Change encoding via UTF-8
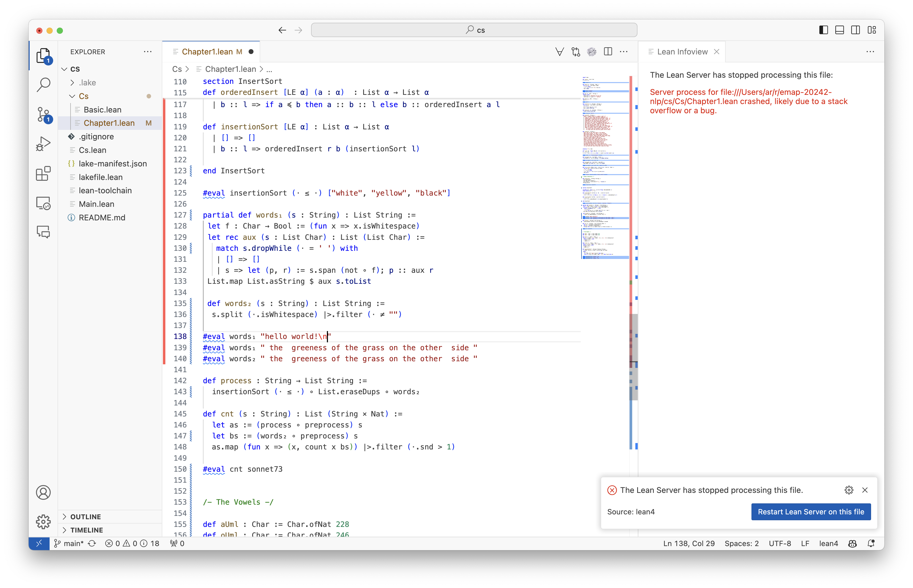913x588 pixels. [780, 543]
